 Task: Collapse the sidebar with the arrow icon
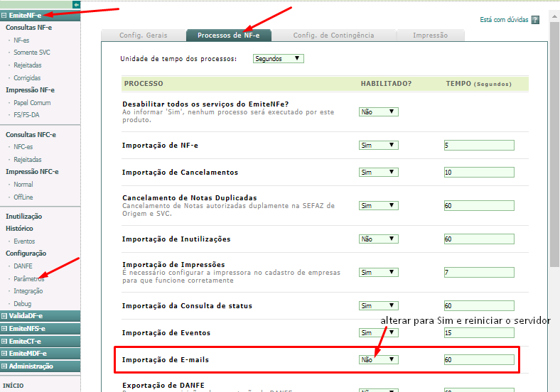click(76, 5)
